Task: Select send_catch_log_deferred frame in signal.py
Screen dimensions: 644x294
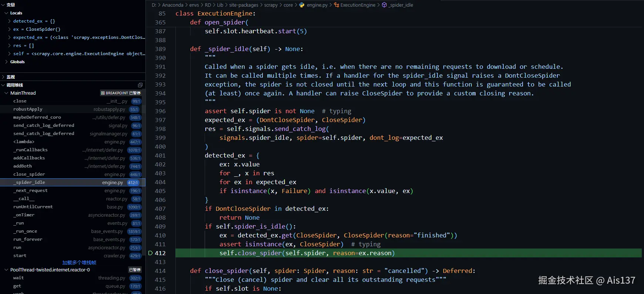Action: (x=73, y=125)
